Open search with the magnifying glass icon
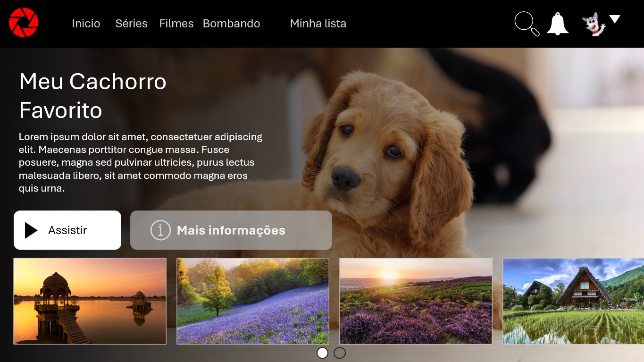This screenshot has height=362, width=644. (526, 24)
